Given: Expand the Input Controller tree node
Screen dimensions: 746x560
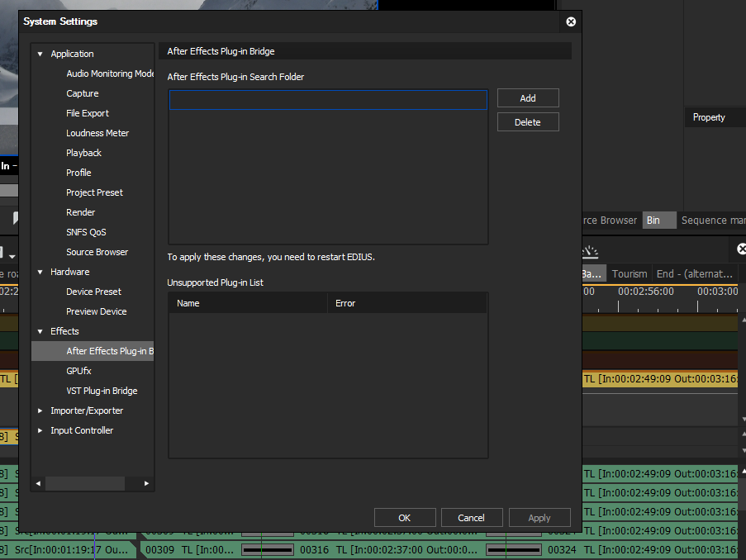Looking at the screenshot, I should 40,430.
